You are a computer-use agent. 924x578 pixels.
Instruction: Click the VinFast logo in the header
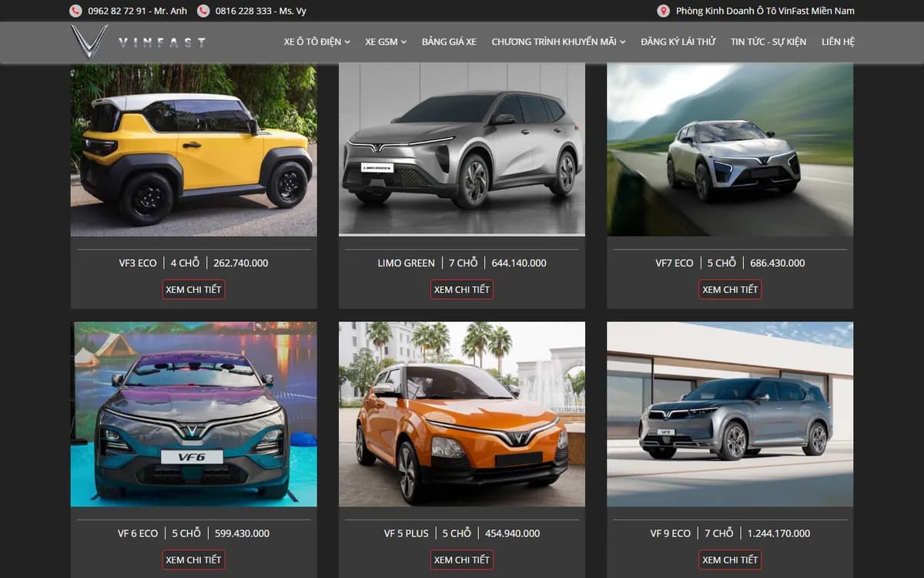click(139, 42)
